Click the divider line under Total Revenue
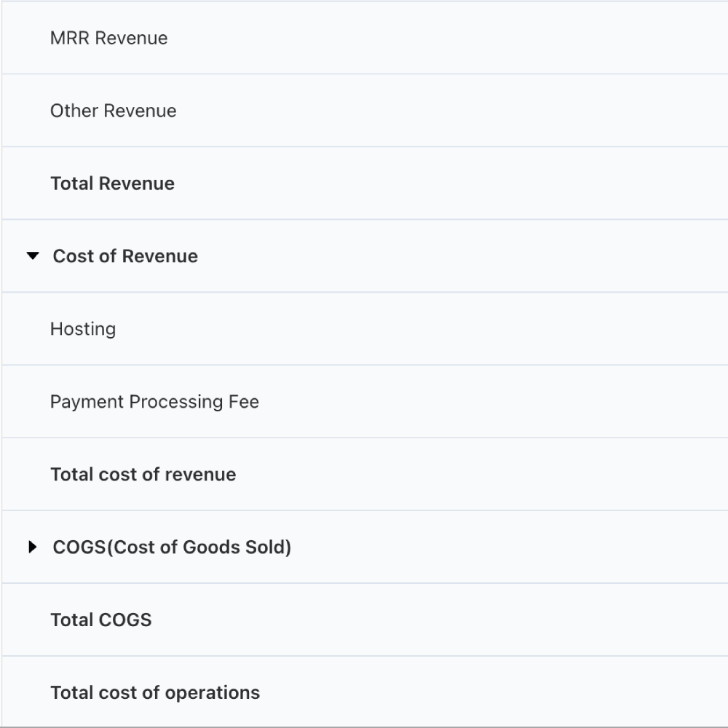The width and height of the screenshot is (728, 728). 364,218
